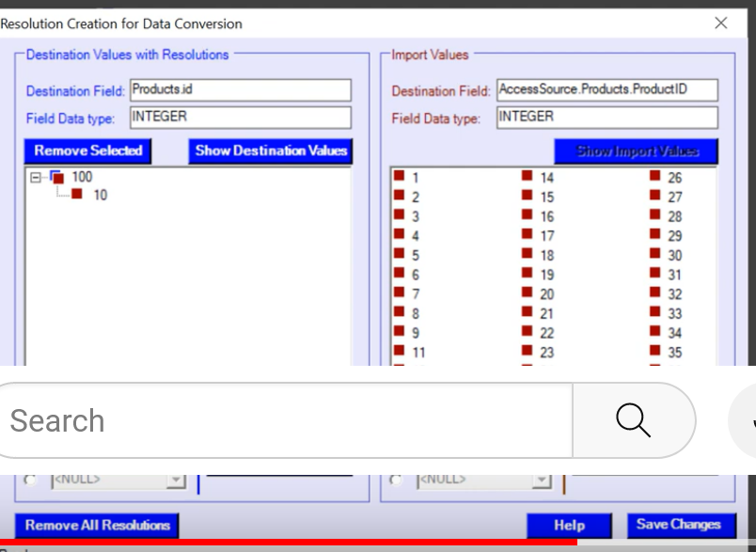
Task: Click red square icon beside value 9
Action: click(x=400, y=332)
